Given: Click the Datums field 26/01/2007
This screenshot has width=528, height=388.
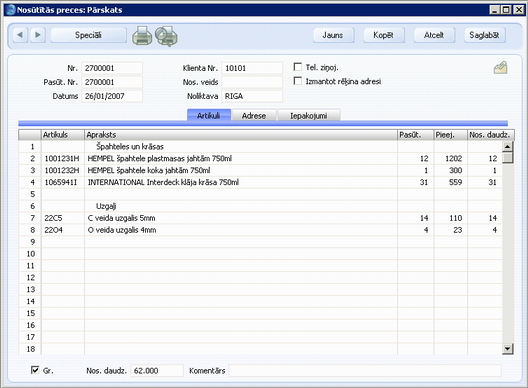Looking at the screenshot, I should pyautogui.click(x=112, y=96).
